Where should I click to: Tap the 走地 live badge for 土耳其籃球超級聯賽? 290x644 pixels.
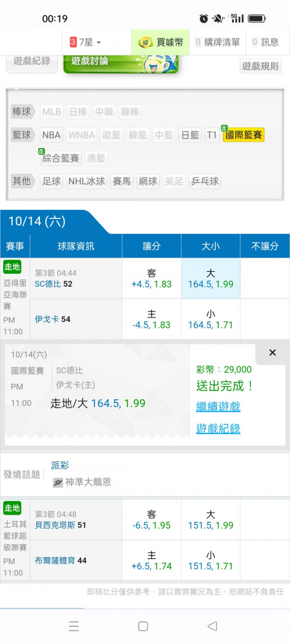tap(12, 508)
